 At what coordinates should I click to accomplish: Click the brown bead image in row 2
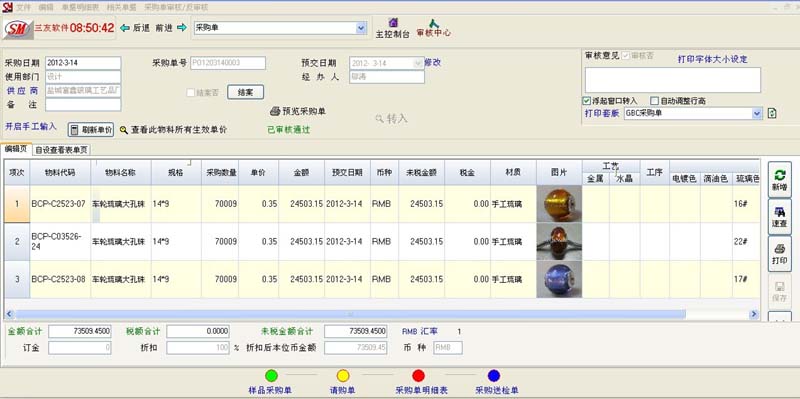559,242
